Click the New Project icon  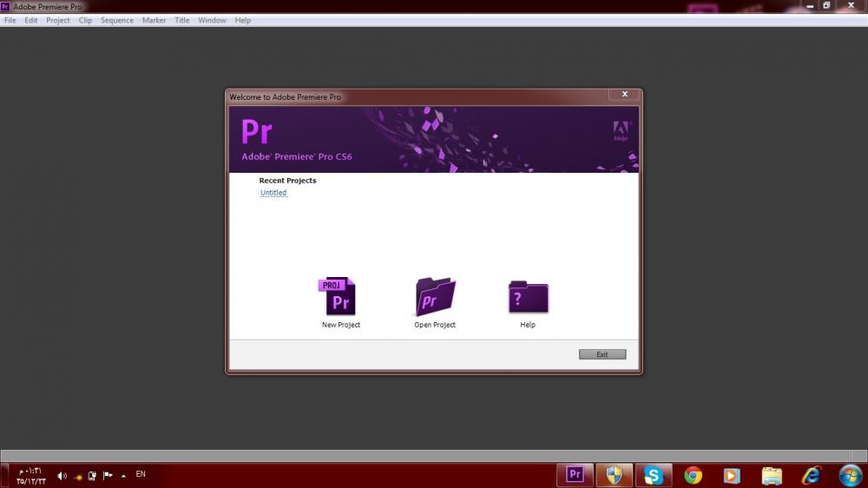pyautogui.click(x=339, y=297)
